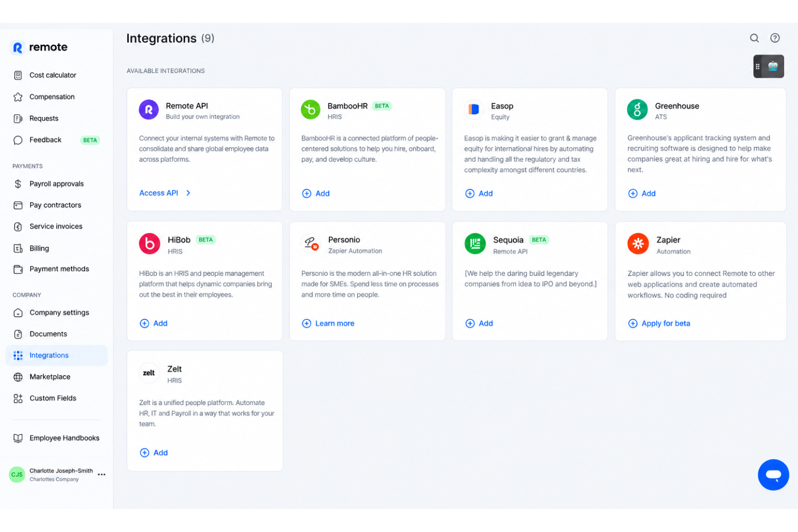Add the HiBob integration
This screenshot has width=798, height=532.
(154, 323)
